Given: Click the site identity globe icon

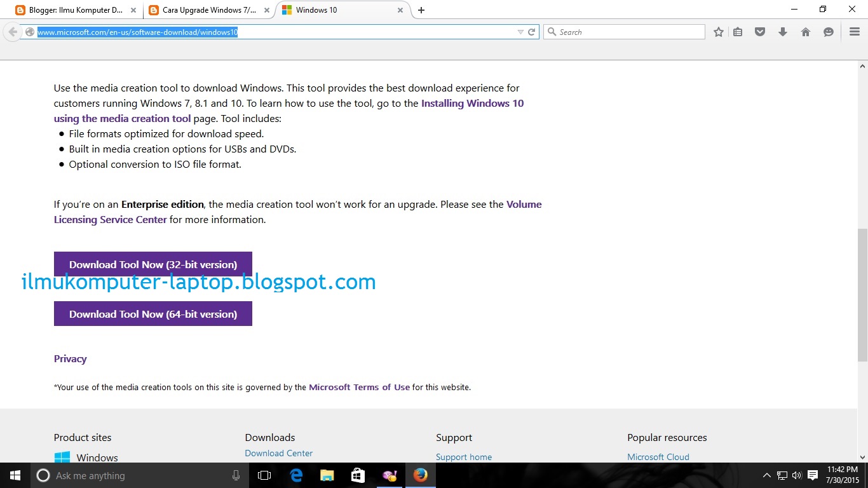Looking at the screenshot, I should (x=29, y=32).
